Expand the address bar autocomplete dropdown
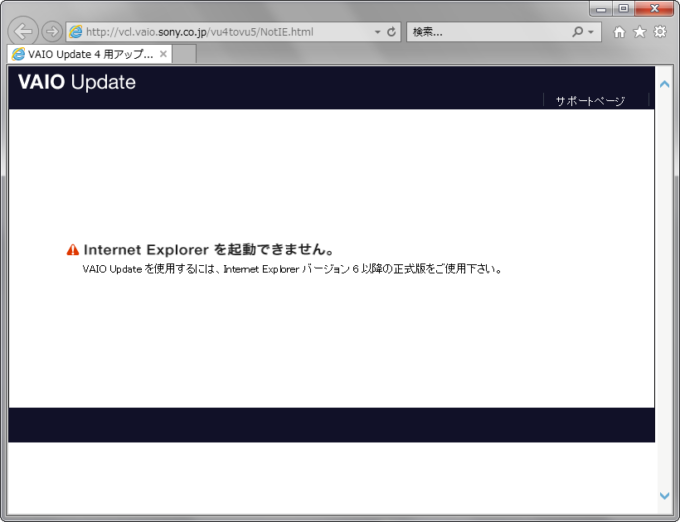Screen dimensions: 680x522 pos(377,32)
